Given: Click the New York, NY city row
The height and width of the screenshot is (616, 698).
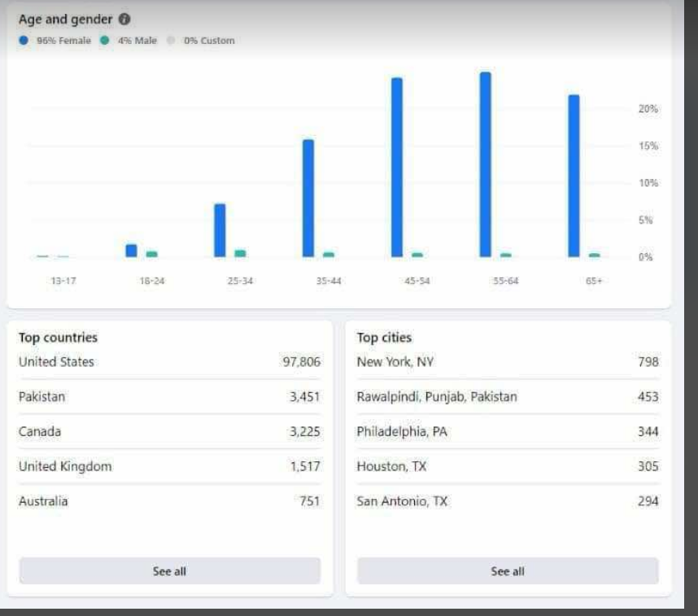Looking at the screenshot, I should 508,361.
